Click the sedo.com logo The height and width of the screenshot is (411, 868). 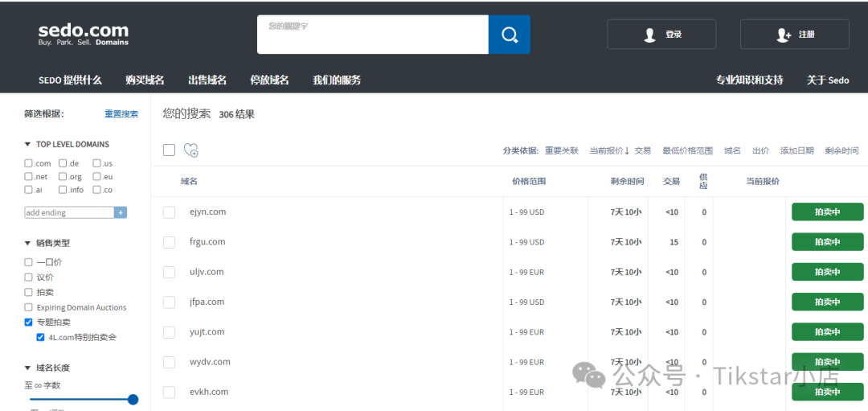(x=83, y=34)
